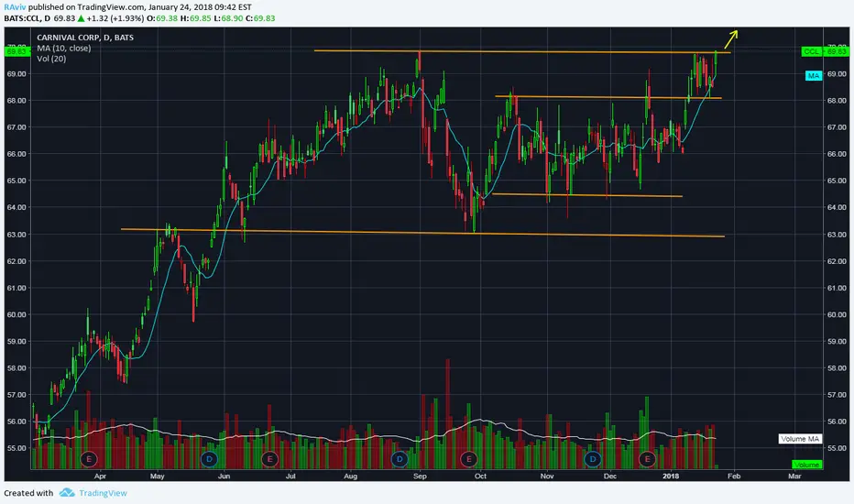Click the May label on time axis
854x504 pixels.
click(157, 477)
